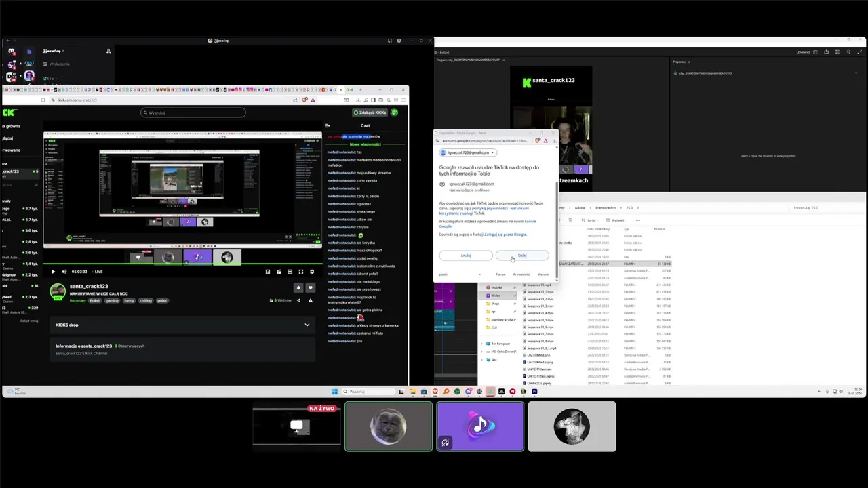Select the cat avatar participant tile
Screen dimensions: 868x488
[x=389, y=426]
